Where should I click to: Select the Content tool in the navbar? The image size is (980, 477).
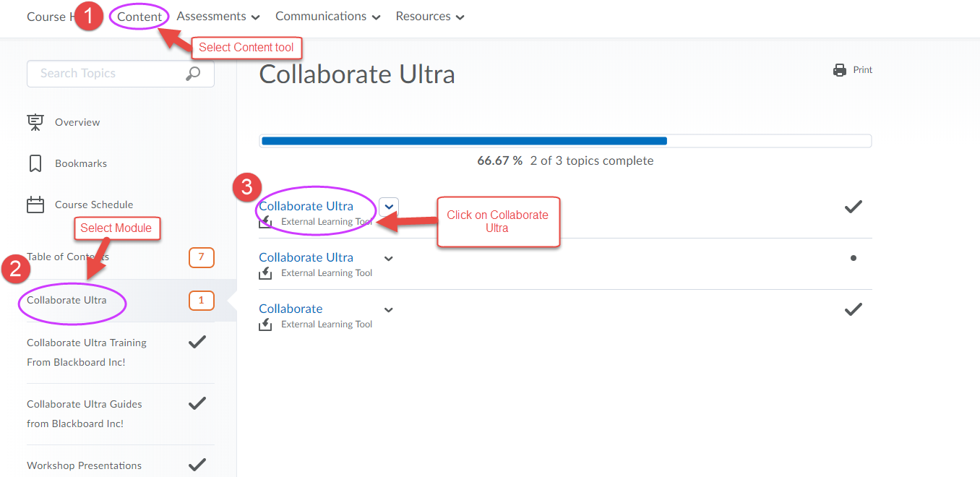[x=139, y=16]
